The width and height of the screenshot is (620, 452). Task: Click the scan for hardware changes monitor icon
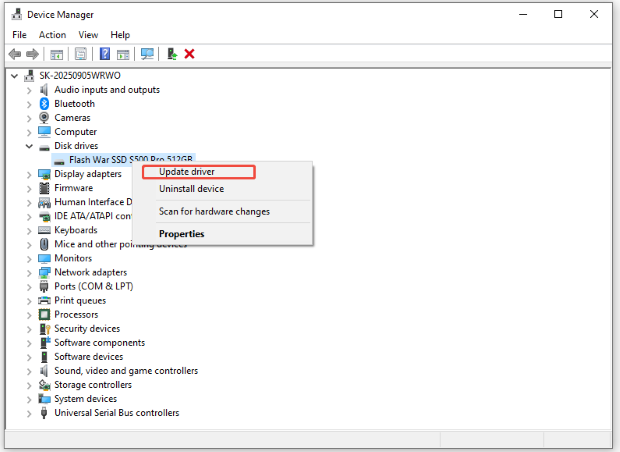coord(147,54)
